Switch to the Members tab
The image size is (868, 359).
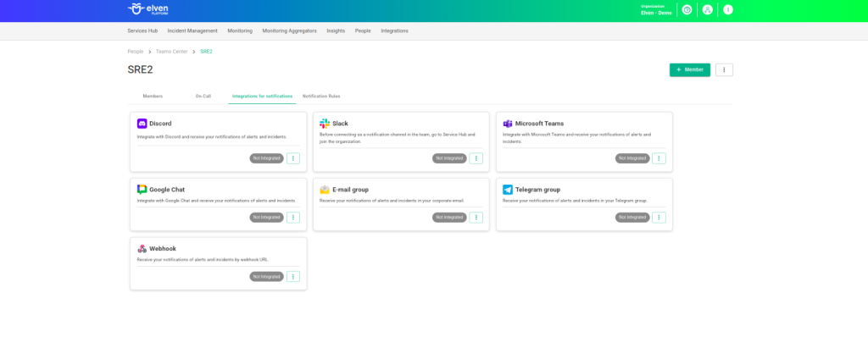point(153,97)
